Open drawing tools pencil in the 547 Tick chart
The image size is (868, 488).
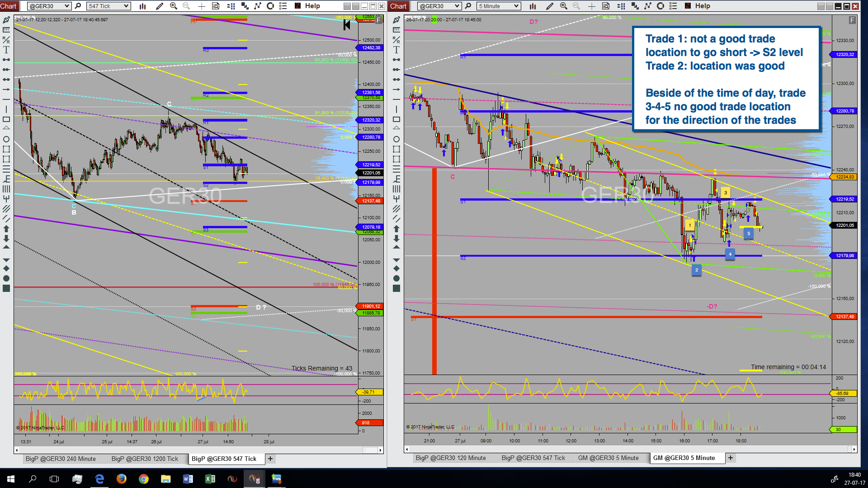click(159, 6)
